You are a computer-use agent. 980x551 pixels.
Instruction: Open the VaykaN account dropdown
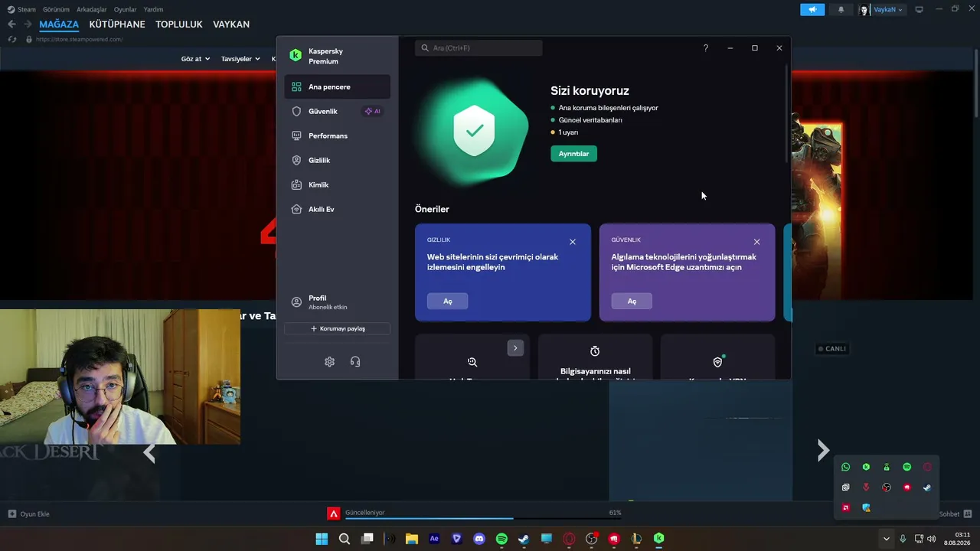tap(888, 10)
